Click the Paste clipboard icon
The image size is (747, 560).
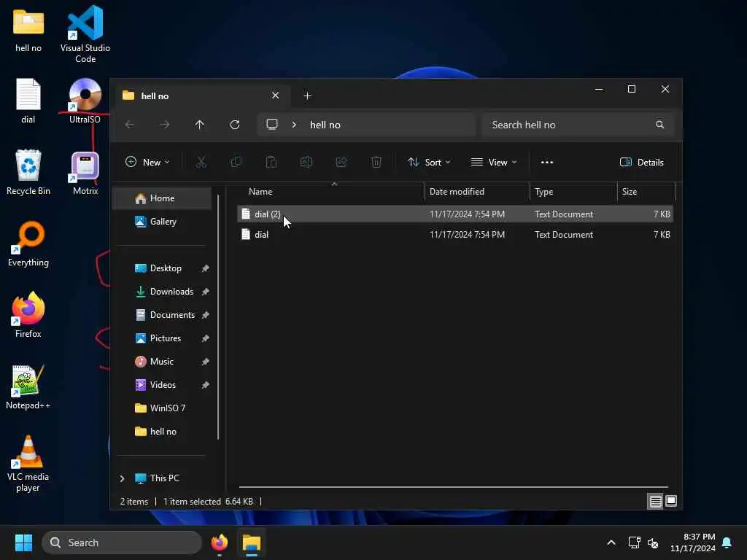tap(271, 163)
